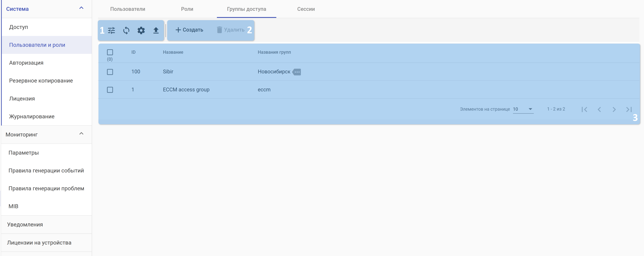Go to the previous page arrow
Image resolution: width=644 pixels, height=256 pixels.
pyautogui.click(x=599, y=109)
